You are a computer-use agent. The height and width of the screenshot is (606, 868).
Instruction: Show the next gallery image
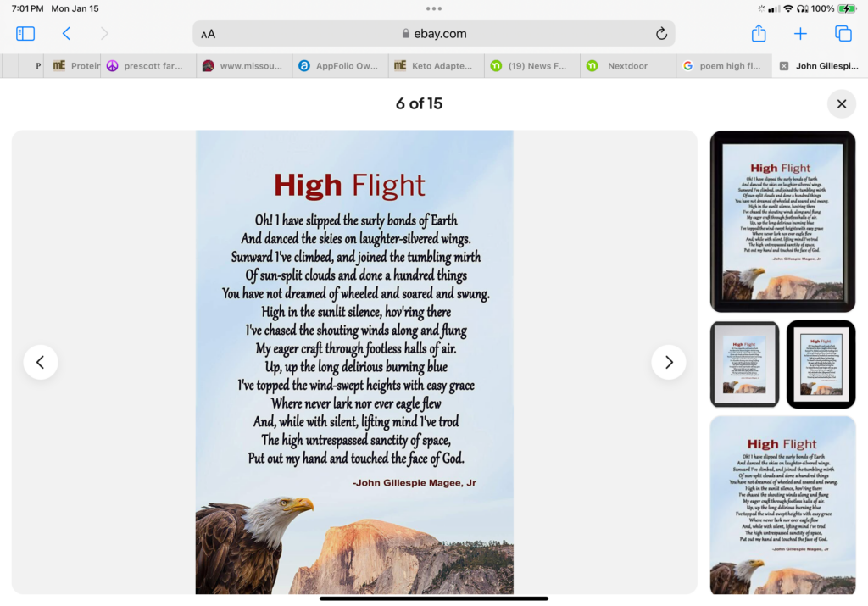669,362
